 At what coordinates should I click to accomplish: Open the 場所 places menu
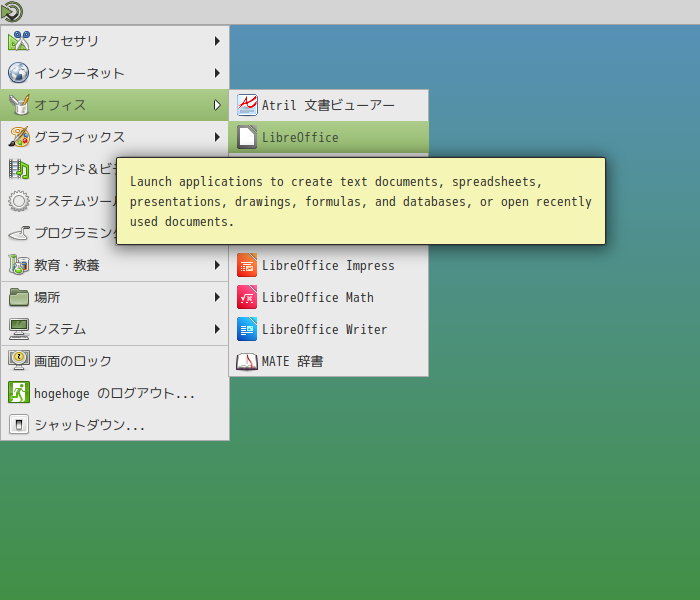(x=115, y=297)
